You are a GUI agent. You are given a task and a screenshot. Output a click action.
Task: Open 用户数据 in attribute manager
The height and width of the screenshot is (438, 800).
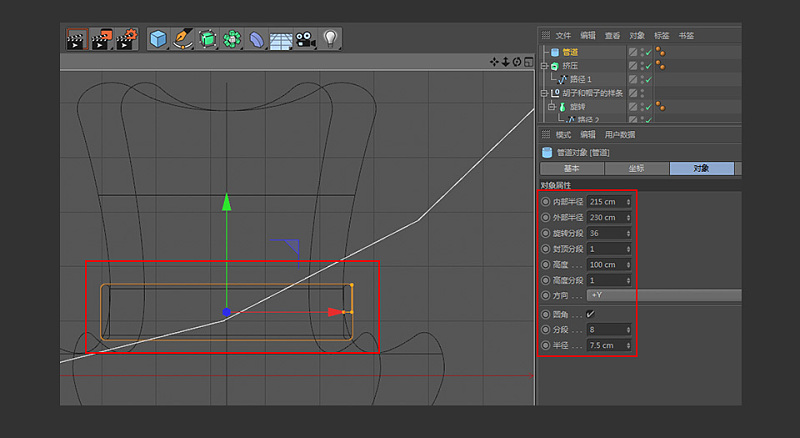click(x=620, y=135)
